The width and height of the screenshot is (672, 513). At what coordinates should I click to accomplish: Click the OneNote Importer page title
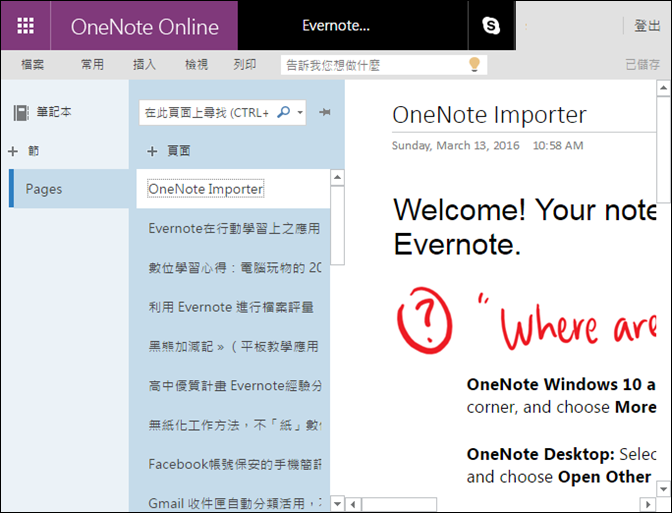point(489,115)
